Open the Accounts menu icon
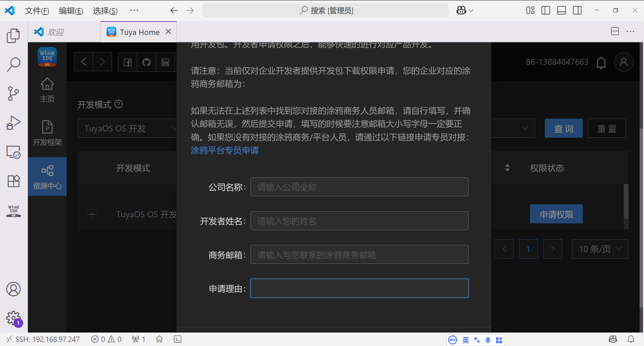The width and height of the screenshot is (644, 346). click(x=13, y=289)
